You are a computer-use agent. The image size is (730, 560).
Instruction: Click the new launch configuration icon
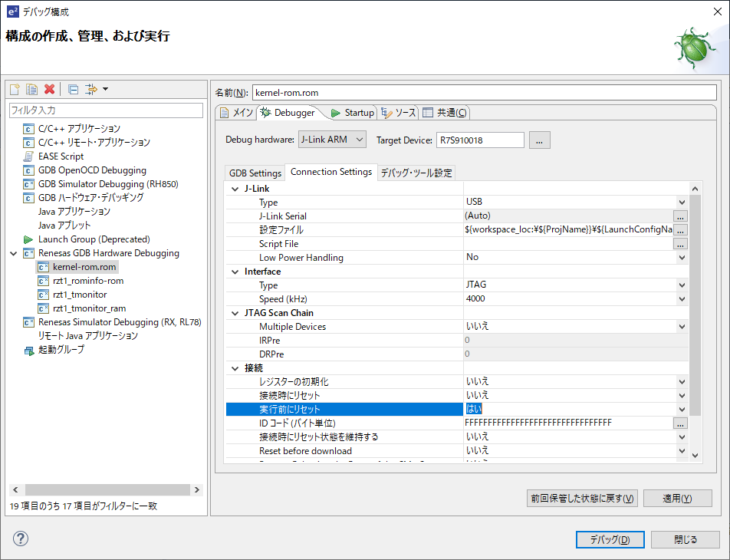15,89
